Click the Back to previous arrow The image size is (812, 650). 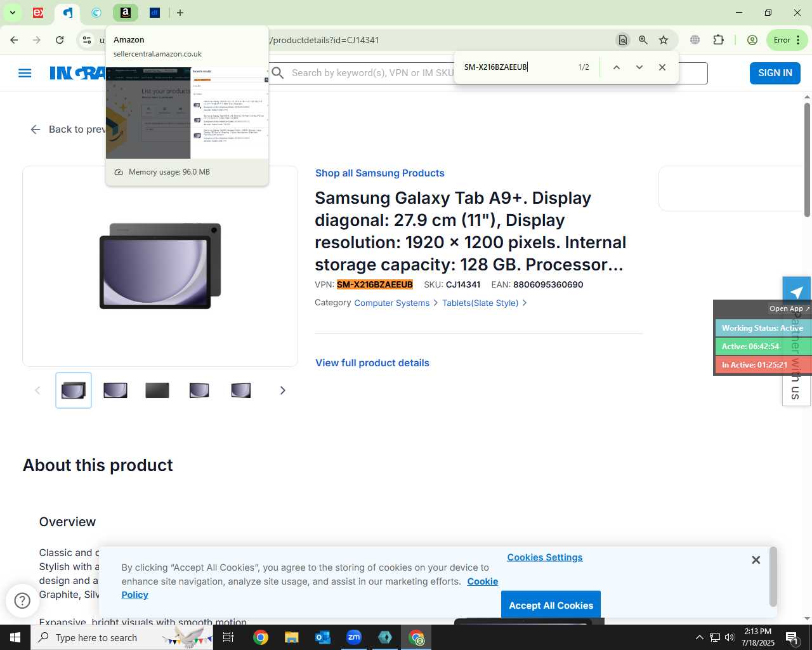point(35,129)
